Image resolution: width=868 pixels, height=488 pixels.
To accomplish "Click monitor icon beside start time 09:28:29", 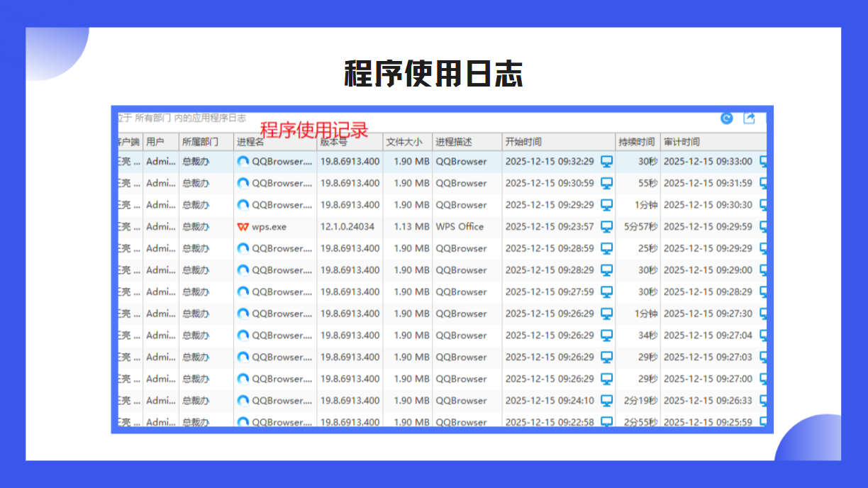I will click(x=606, y=270).
